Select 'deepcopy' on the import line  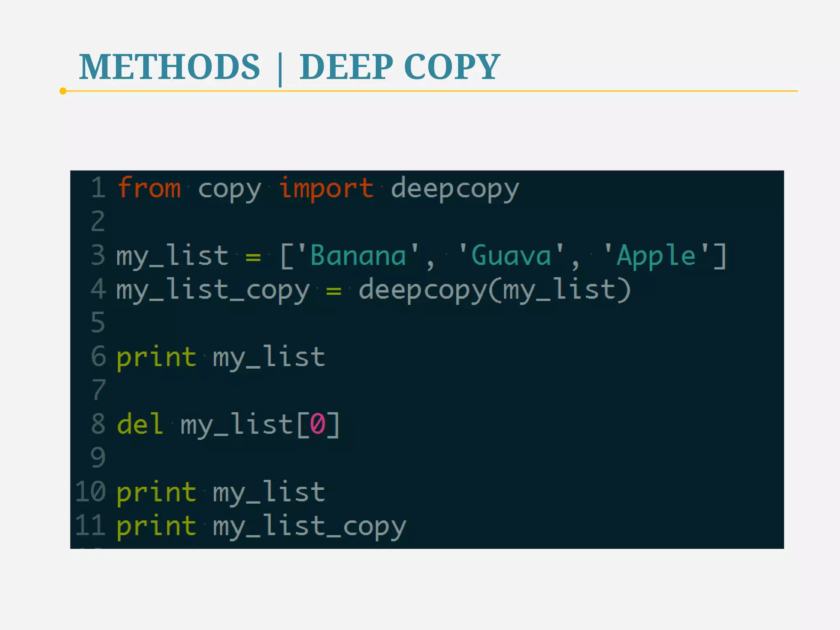(454, 189)
